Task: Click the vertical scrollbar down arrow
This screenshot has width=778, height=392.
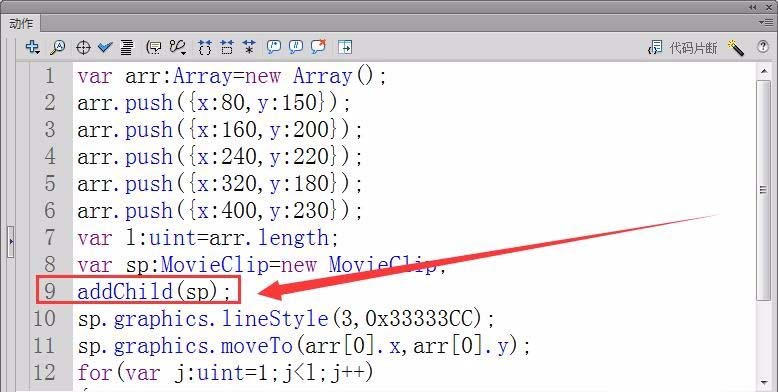Action: pos(764,382)
